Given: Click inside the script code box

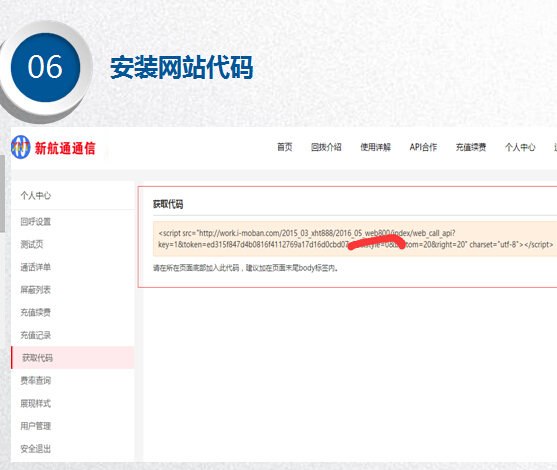Looking at the screenshot, I should pyautogui.click(x=355, y=239).
